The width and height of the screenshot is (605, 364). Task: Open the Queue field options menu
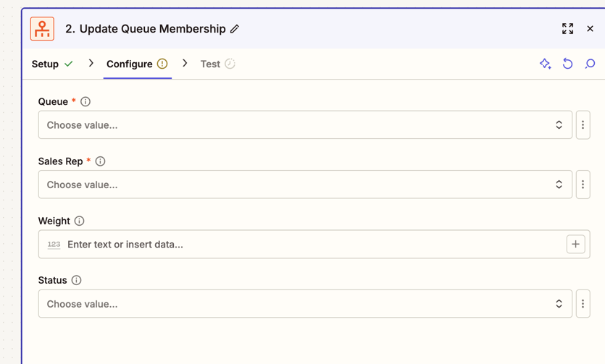pyautogui.click(x=583, y=124)
